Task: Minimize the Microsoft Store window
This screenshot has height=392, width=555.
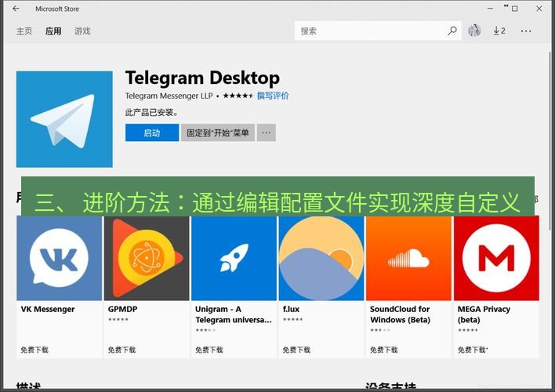Action: 490,9
